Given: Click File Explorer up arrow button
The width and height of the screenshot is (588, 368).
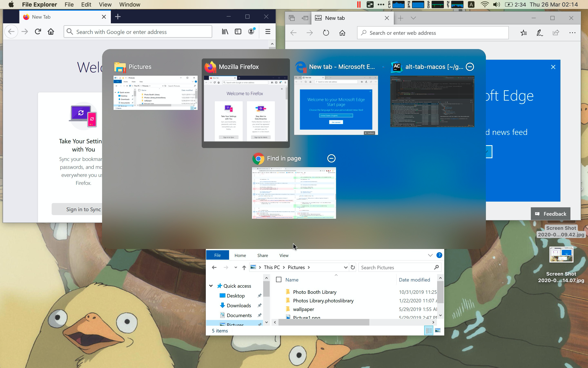Looking at the screenshot, I should [x=244, y=267].
